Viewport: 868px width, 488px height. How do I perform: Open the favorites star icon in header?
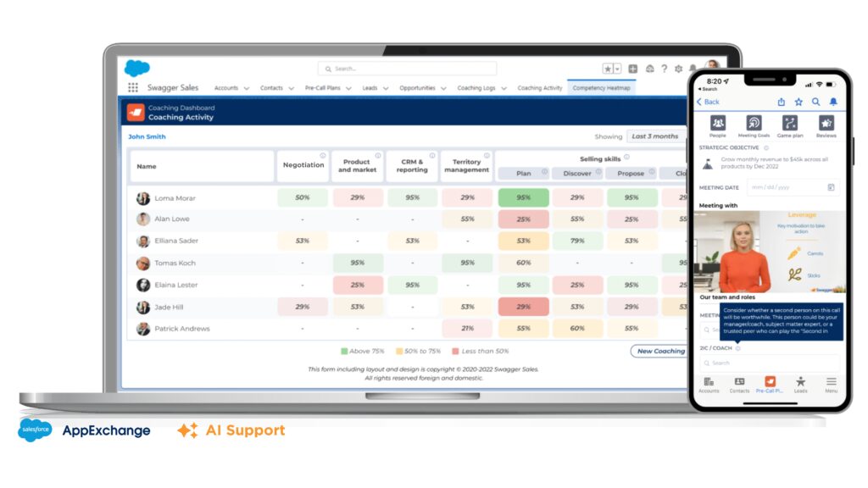[x=608, y=69]
